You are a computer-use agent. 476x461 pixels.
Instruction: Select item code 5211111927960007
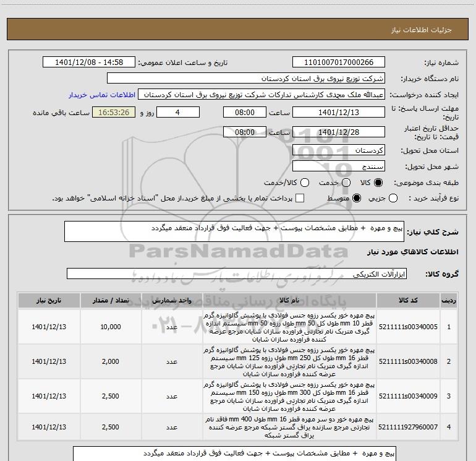tap(408, 427)
